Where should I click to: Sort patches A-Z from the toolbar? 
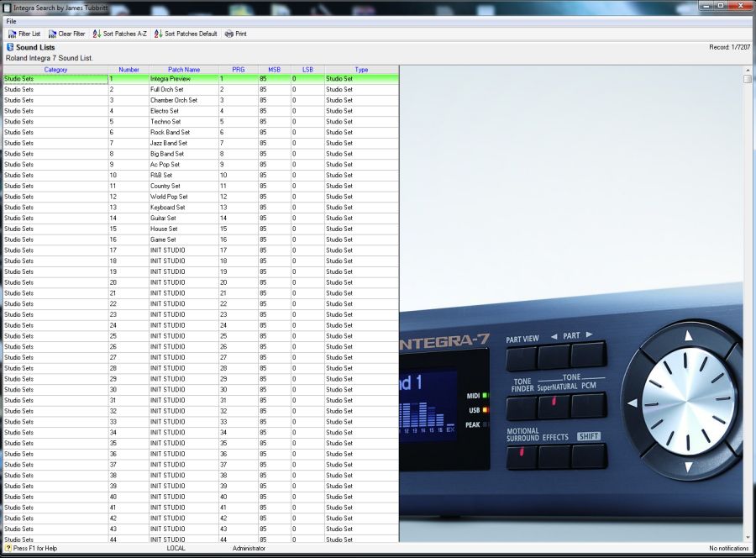pyautogui.click(x=119, y=34)
